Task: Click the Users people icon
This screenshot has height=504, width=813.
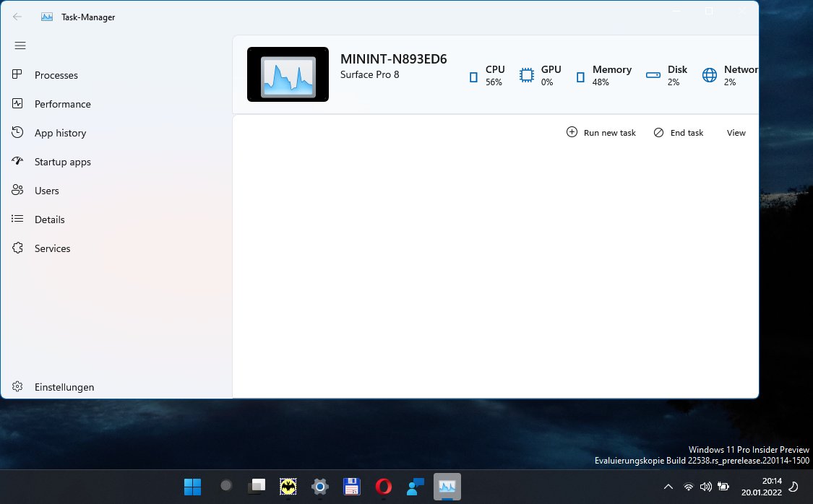Action: [x=17, y=190]
